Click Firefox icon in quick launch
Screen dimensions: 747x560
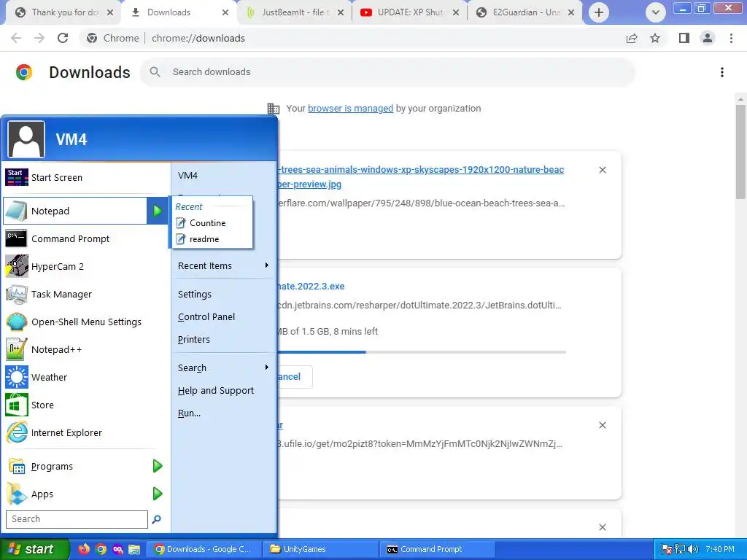coord(84,549)
